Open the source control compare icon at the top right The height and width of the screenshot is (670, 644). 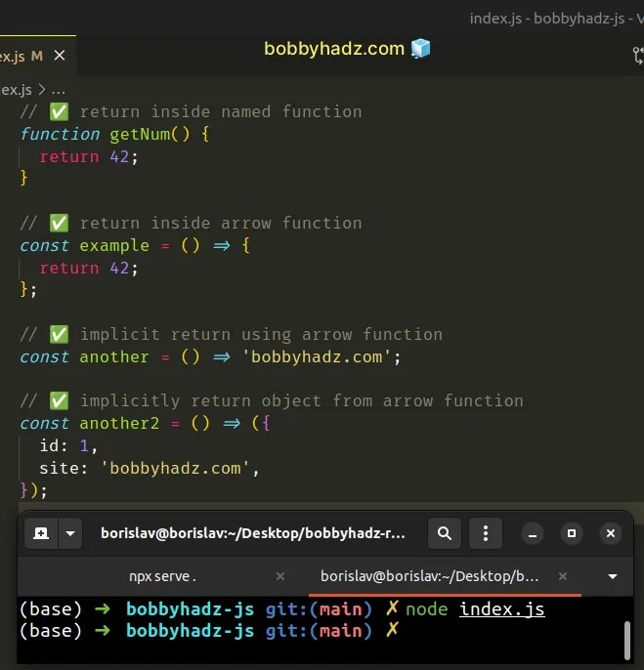coord(638,56)
